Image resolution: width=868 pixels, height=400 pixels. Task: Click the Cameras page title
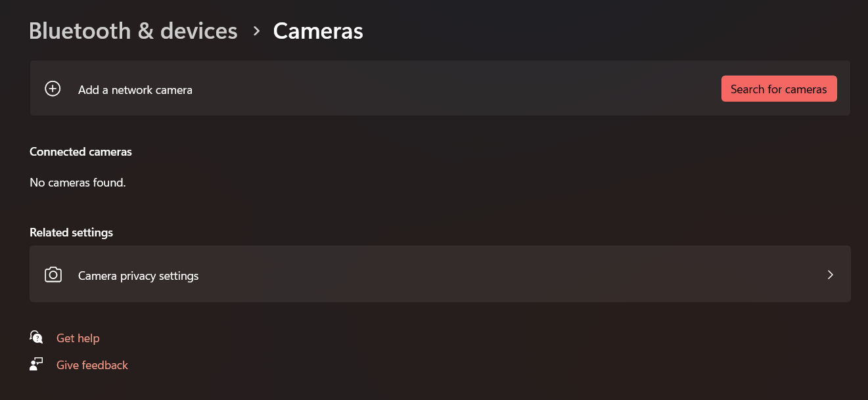317,30
